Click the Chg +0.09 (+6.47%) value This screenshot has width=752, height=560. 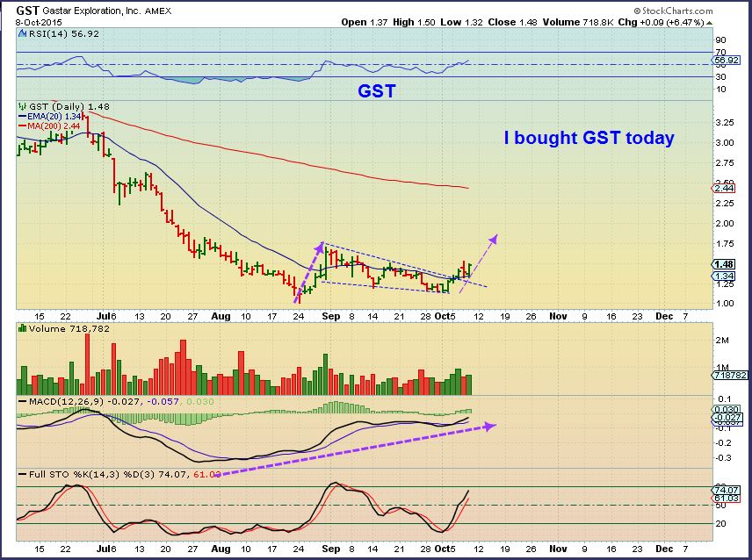click(661, 23)
